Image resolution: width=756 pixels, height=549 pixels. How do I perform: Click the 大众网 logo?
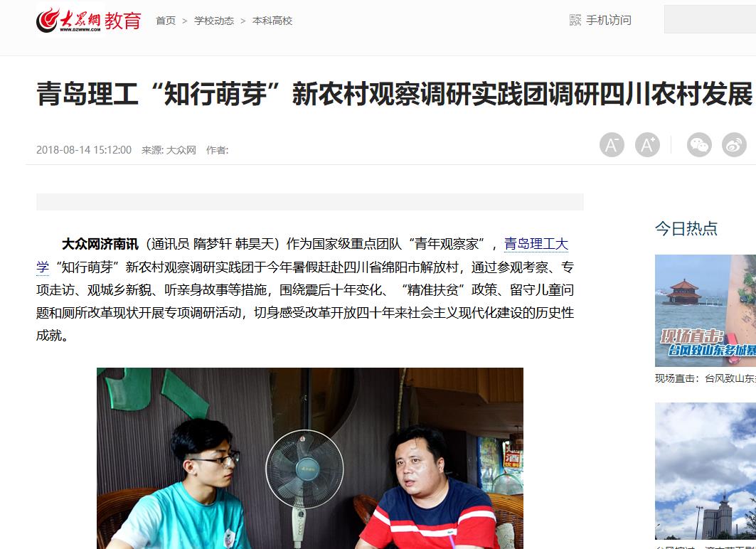pos(69,21)
